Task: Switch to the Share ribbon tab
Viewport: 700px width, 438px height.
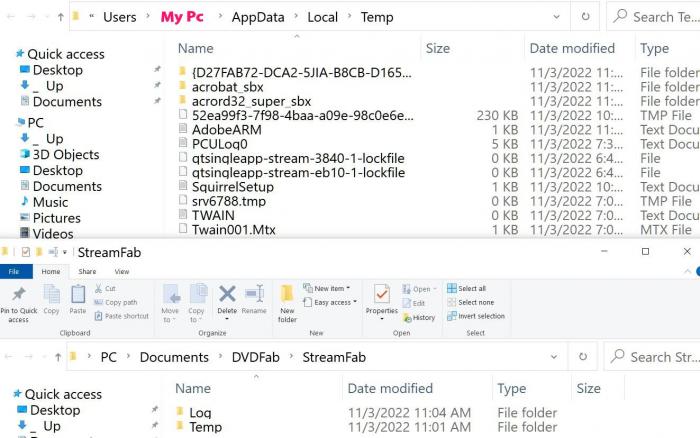Action: click(x=87, y=271)
